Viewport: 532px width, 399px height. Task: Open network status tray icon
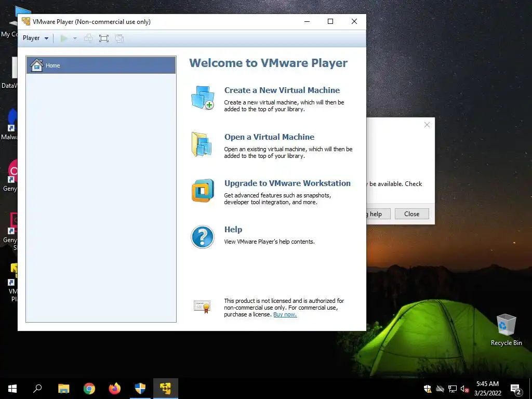[453, 389]
